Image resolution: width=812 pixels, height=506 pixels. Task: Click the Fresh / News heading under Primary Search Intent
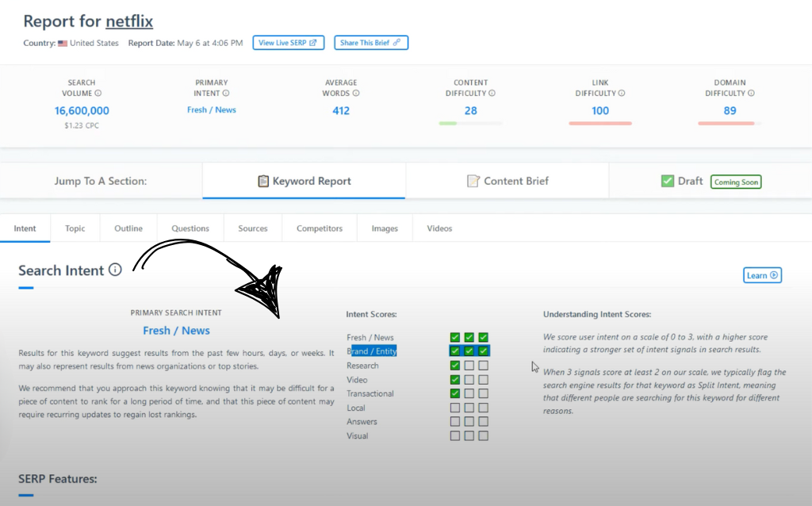click(176, 331)
